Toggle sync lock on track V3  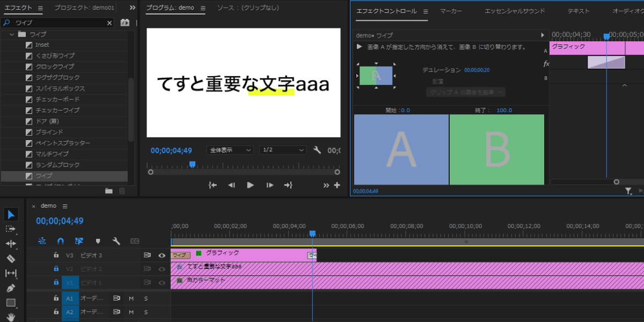(x=147, y=255)
